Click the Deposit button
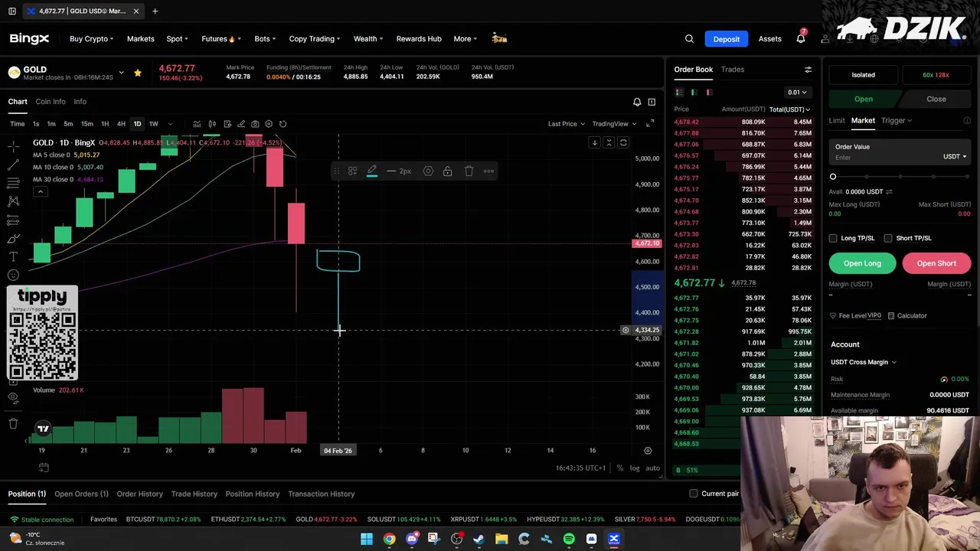Image resolution: width=980 pixels, height=551 pixels. 727,39
